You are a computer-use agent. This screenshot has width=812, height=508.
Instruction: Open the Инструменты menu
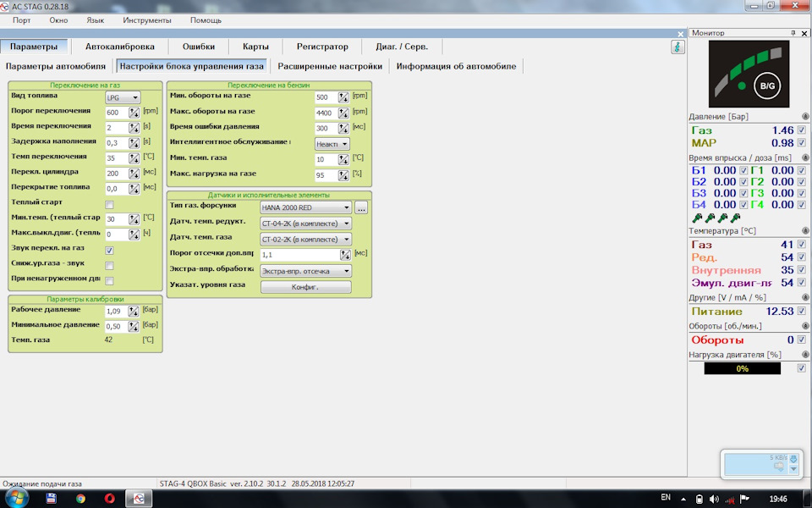147,20
